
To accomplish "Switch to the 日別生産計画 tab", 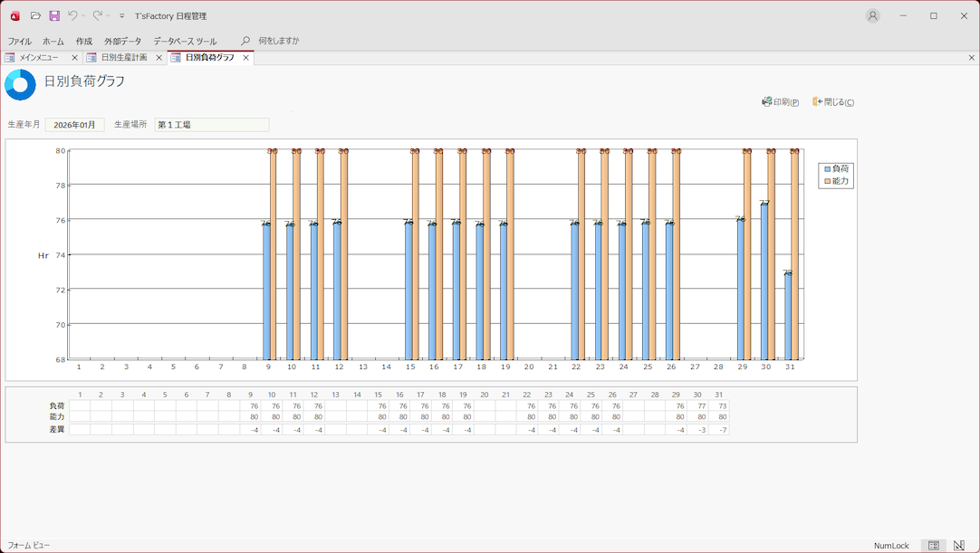I will [x=123, y=58].
